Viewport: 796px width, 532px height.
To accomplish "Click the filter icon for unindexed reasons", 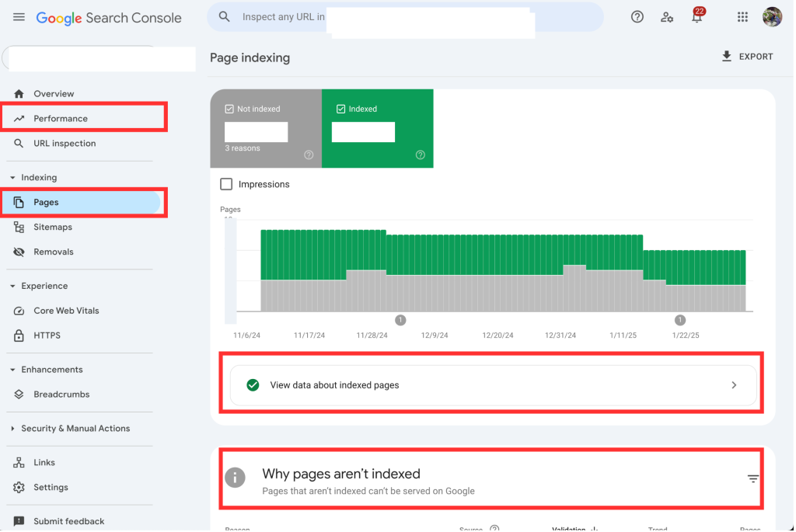I will coord(752,479).
